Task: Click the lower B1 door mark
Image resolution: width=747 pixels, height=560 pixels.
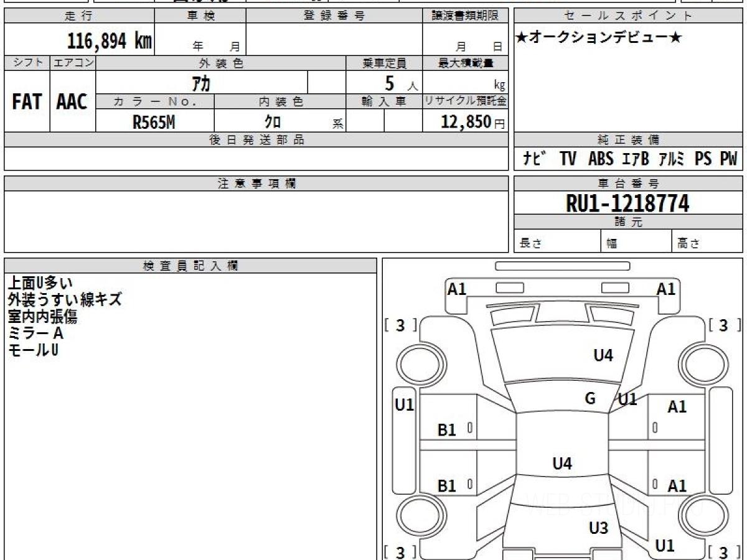Action: [447, 486]
